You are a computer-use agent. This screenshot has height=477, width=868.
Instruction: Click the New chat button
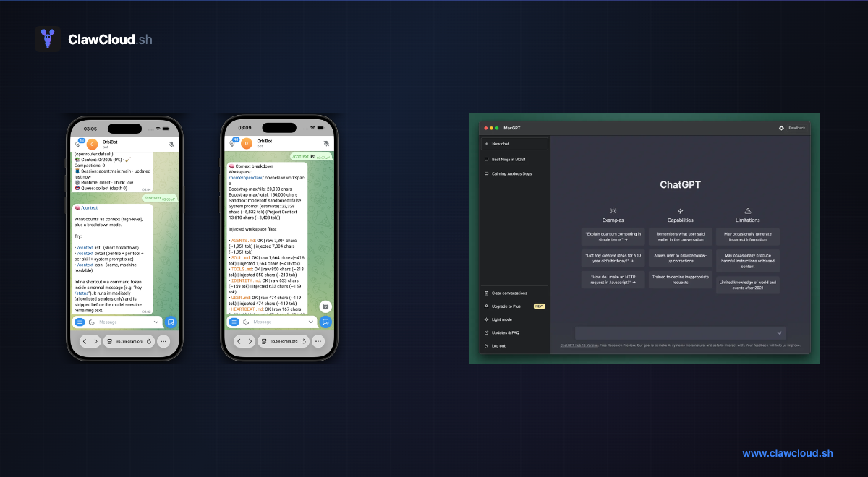point(514,144)
